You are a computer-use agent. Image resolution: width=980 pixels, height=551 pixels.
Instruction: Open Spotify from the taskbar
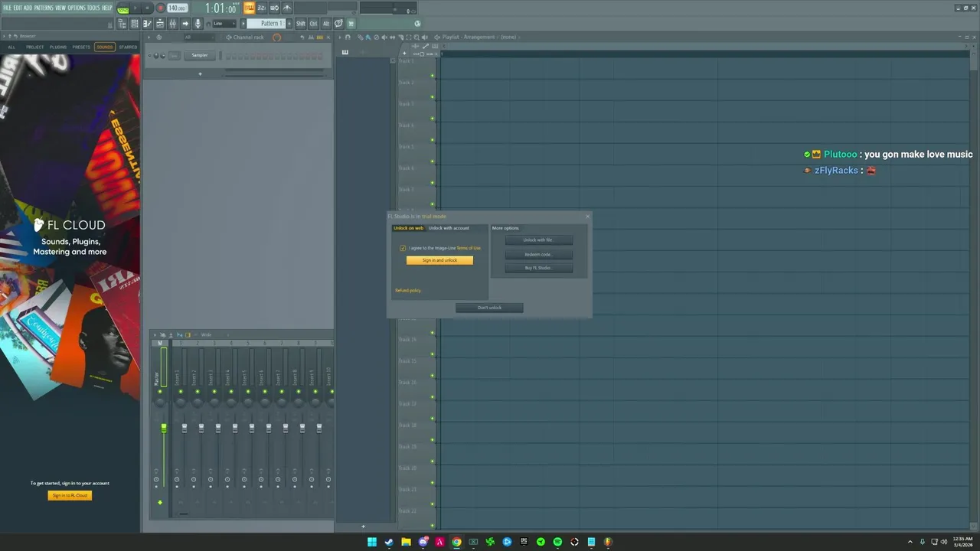557,542
